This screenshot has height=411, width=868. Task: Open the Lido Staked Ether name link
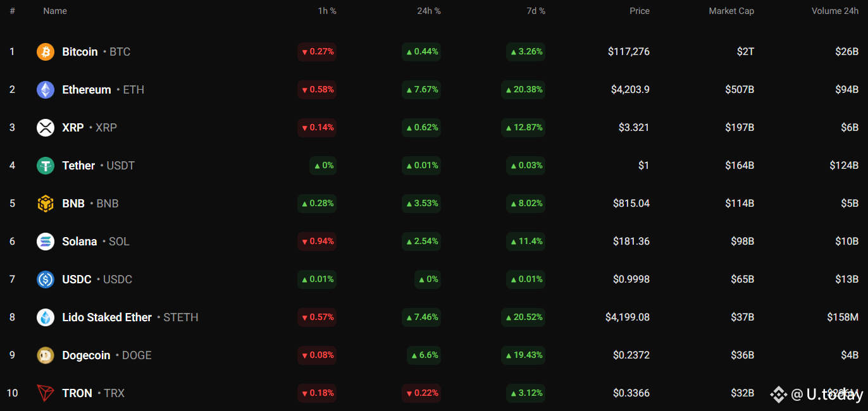(x=107, y=317)
